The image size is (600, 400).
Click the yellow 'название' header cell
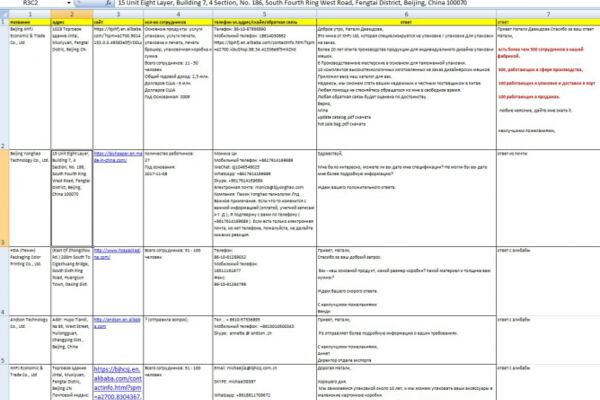(x=30, y=22)
